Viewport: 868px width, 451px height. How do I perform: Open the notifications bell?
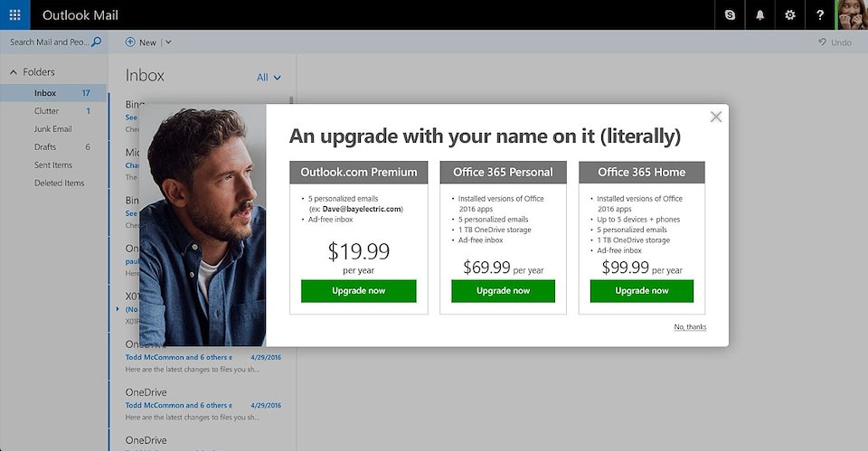coord(759,14)
